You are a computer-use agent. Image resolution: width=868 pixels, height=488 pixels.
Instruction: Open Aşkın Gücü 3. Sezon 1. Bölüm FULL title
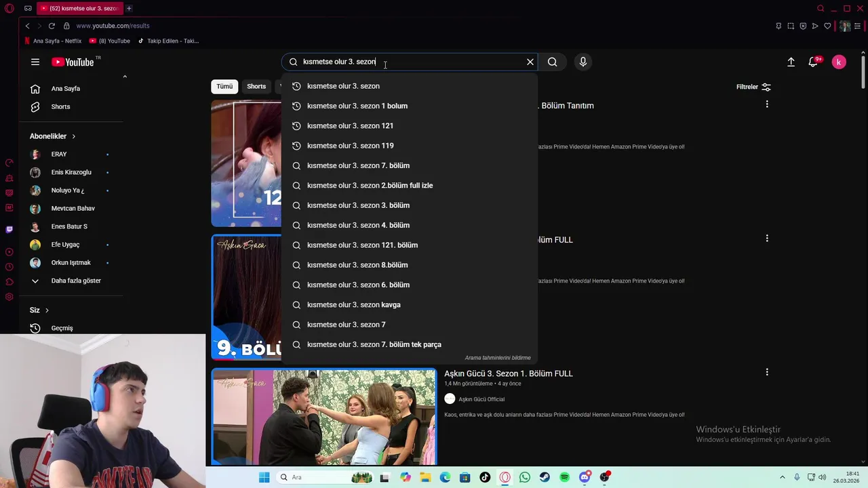509,373
